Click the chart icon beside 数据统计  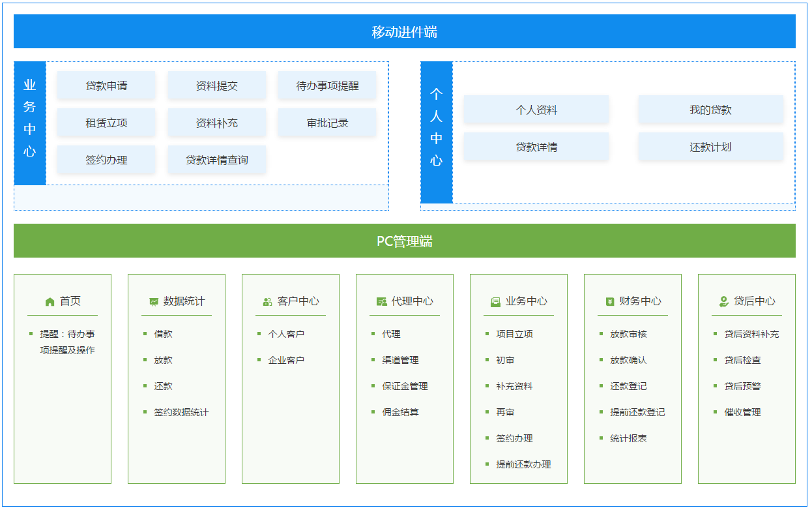coord(154,302)
